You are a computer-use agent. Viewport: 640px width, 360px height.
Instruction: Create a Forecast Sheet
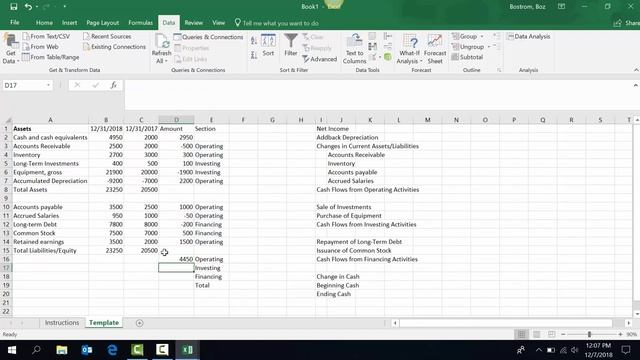click(x=435, y=49)
